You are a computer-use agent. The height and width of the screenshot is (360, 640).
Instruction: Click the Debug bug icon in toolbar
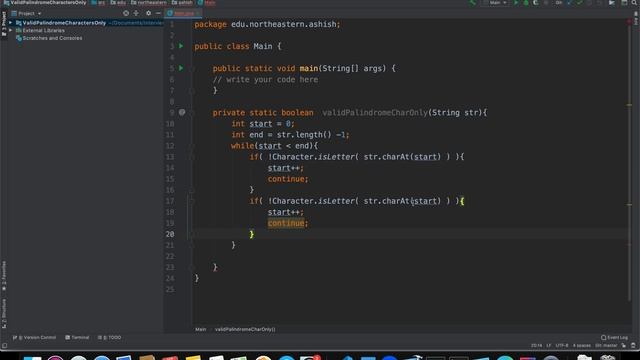tap(526, 3)
